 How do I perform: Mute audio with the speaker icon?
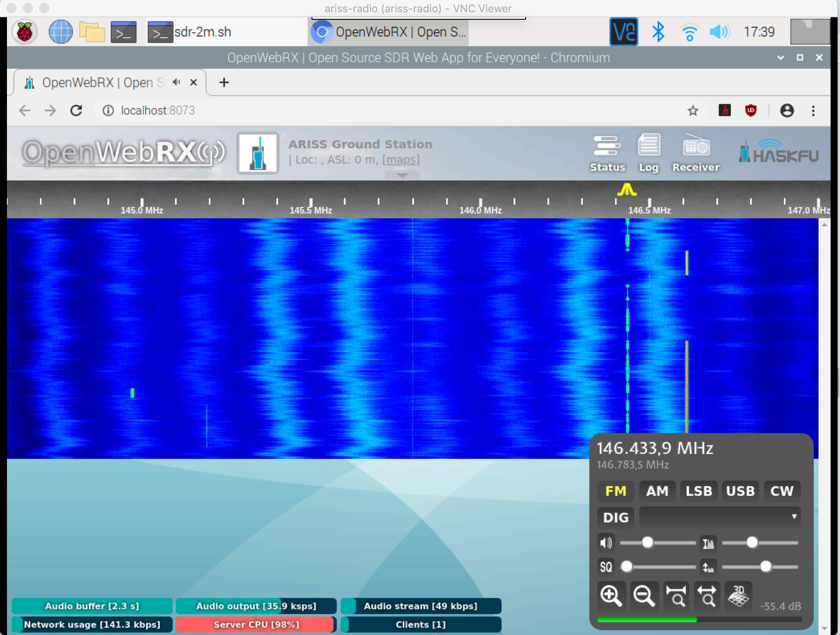click(606, 543)
